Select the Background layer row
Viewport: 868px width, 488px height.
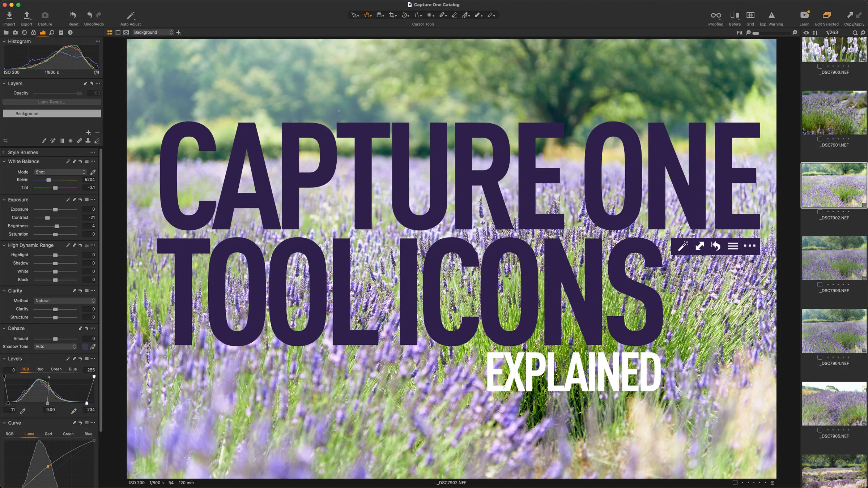click(x=52, y=114)
